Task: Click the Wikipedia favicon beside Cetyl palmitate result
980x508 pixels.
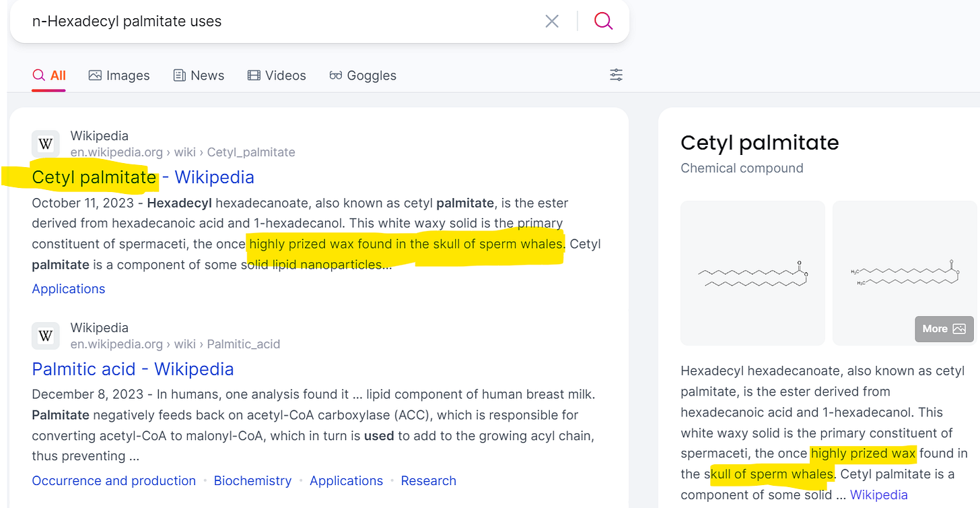Action: (46, 144)
